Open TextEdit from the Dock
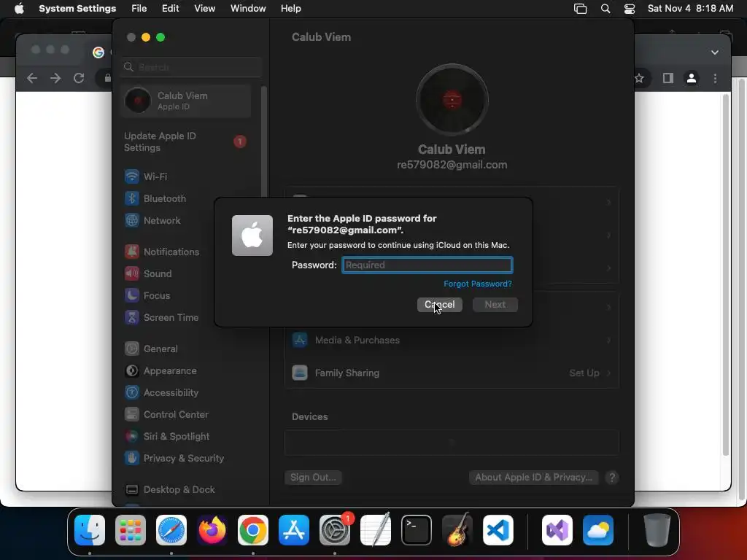This screenshot has height=560, width=747. (x=376, y=530)
